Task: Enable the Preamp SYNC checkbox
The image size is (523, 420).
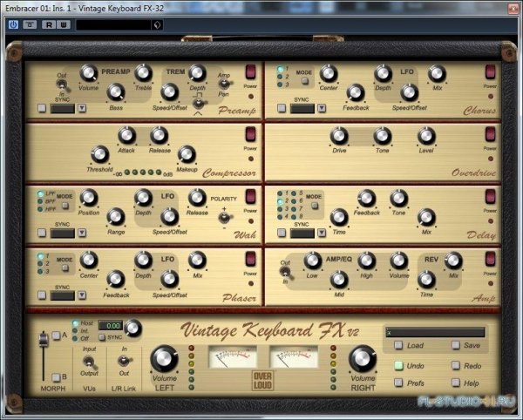Action: (42, 108)
